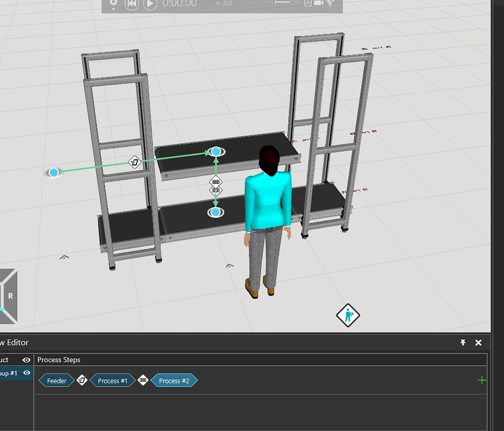
Task: Select the flow source node circle left of the conveyor
Action: pos(52,172)
